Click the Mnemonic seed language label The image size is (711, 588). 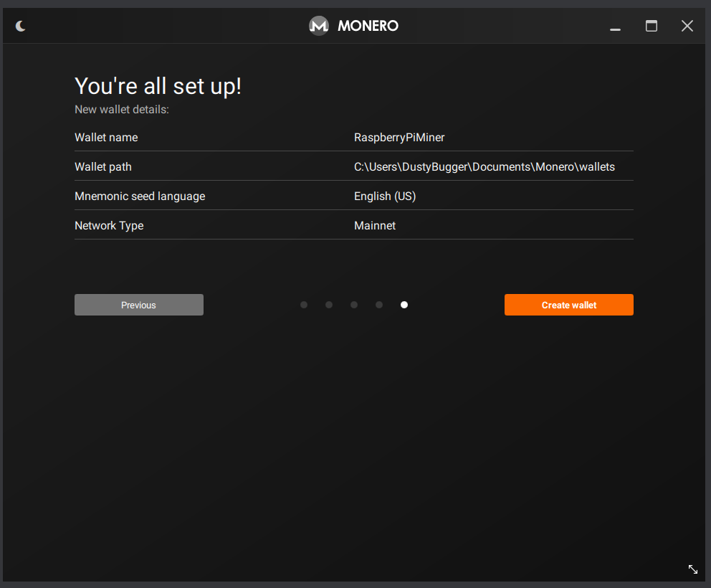[x=140, y=196]
